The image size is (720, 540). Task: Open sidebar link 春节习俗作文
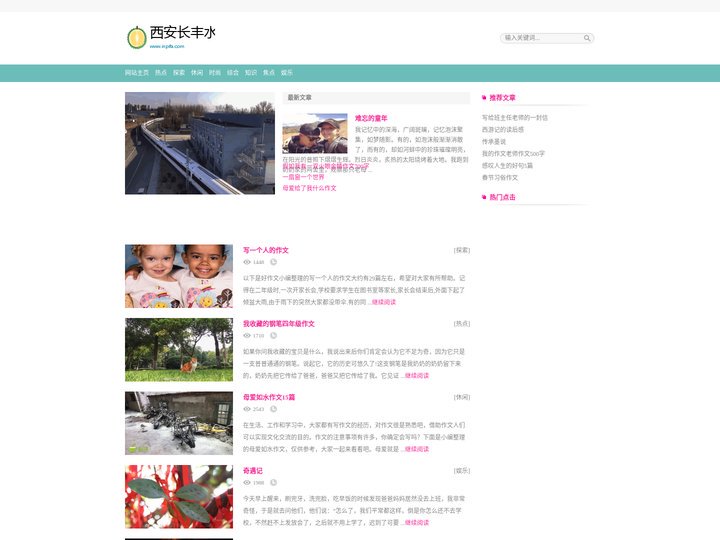click(x=500, y=177)
